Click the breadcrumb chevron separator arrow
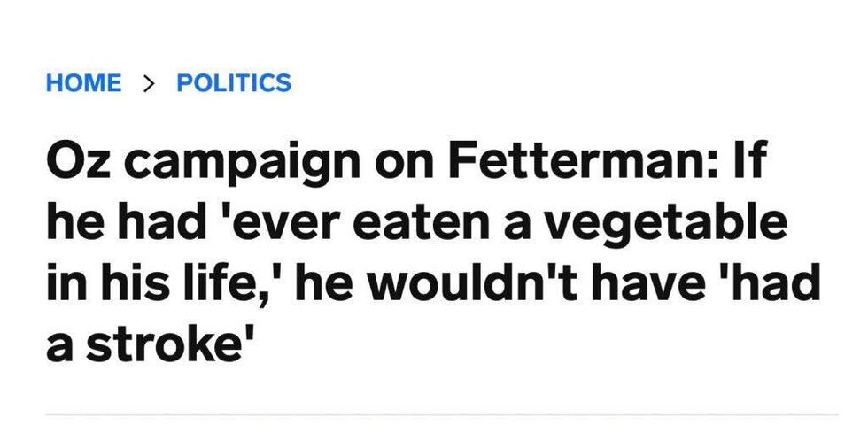 pyautogui.click(x=149, y=84)
